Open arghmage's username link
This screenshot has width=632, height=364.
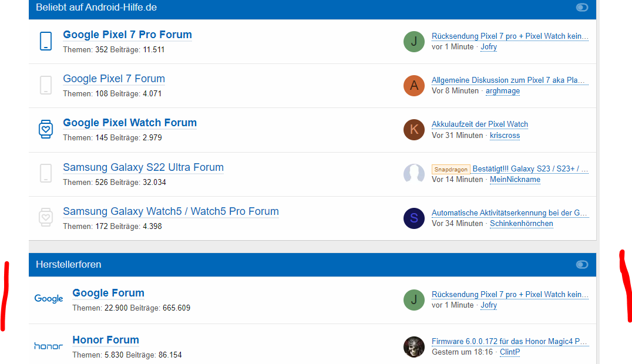[x=503, y=90]
